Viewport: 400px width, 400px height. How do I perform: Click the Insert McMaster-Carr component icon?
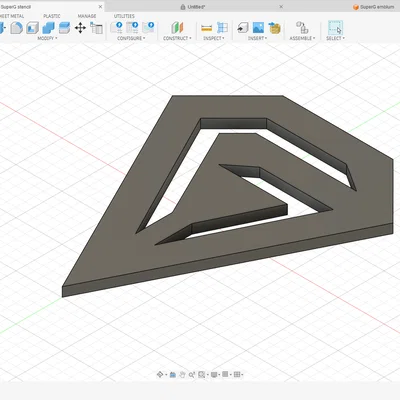point(274,28)
